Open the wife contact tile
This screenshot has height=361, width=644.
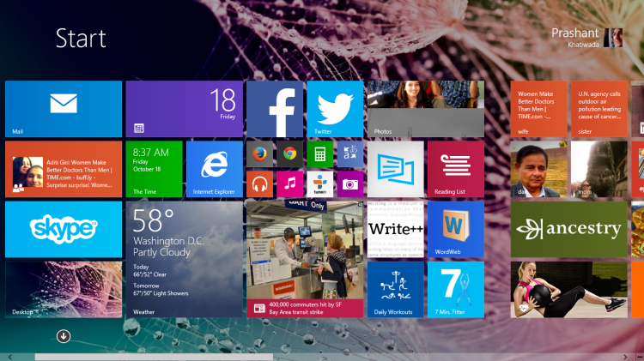coord(539,109)
